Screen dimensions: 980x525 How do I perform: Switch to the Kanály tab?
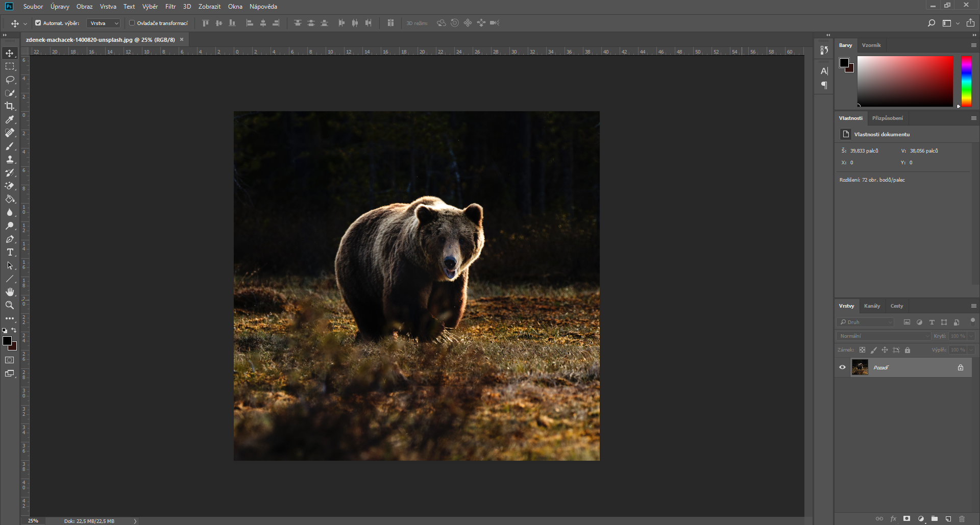point(872,306)
